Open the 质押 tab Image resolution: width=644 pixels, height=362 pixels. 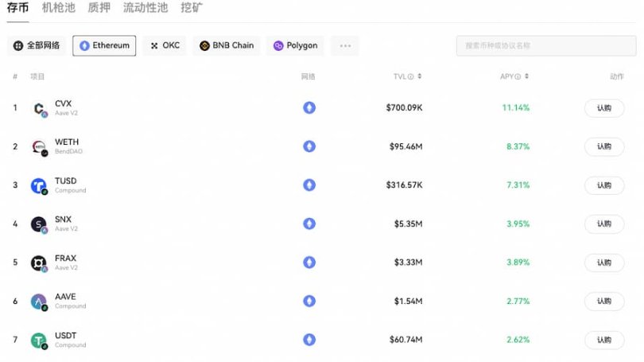(99, 8)
